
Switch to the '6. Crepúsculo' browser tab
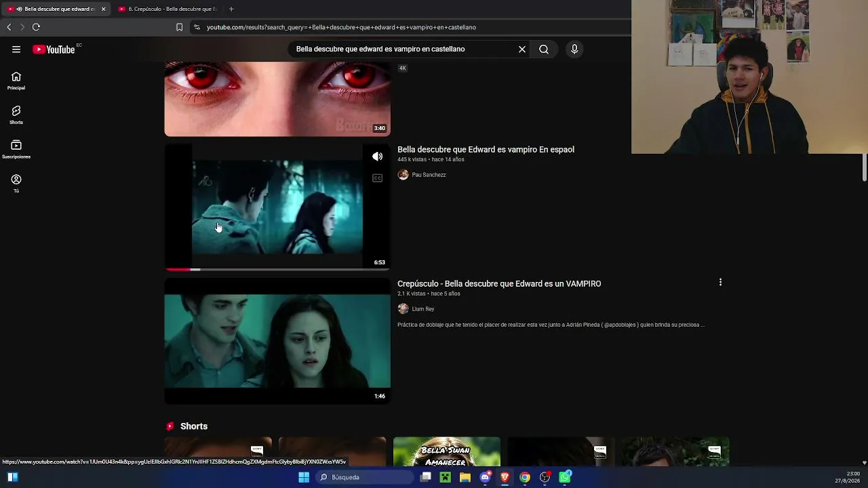167,9
